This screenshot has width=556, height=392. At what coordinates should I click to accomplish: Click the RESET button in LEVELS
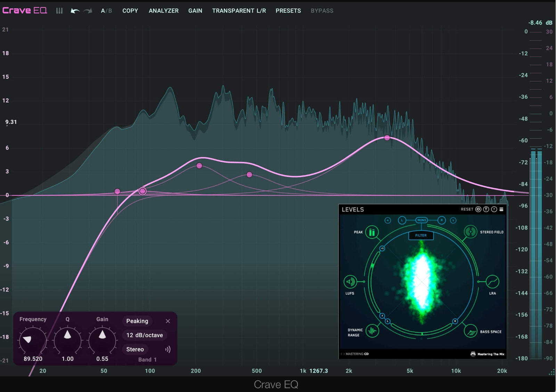[467, 209]
